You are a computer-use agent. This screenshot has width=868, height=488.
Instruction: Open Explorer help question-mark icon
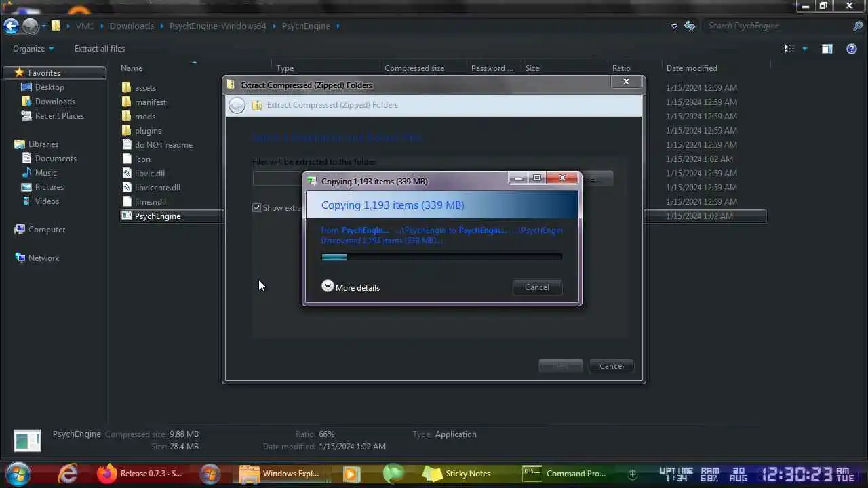tap(852, 49)
